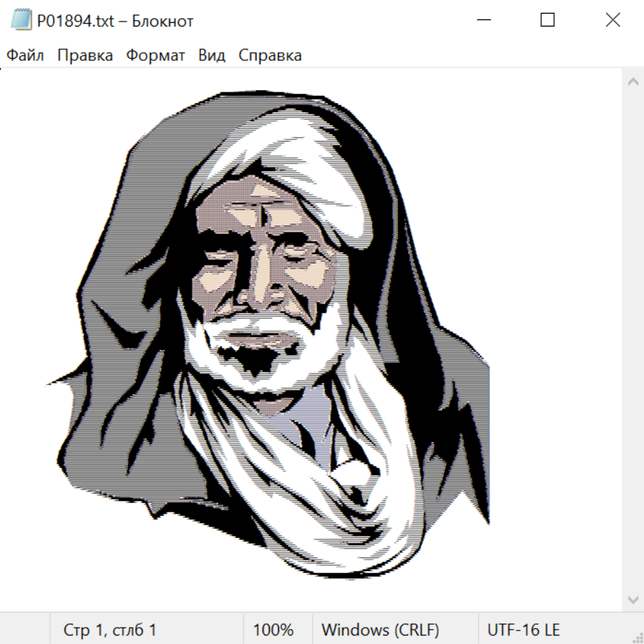Maximize the Блокнот window
Image resolution: width=644 pixels, height=644 pixels.
(547, 21)
